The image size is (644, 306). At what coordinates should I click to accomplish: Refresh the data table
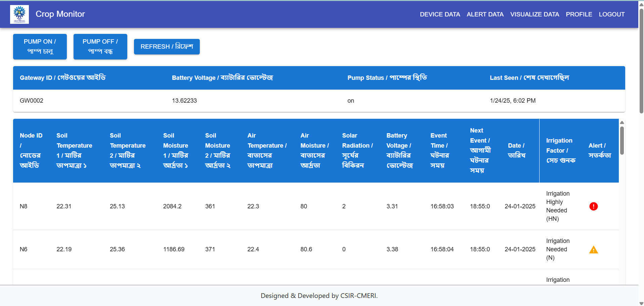tap(167, 47)
